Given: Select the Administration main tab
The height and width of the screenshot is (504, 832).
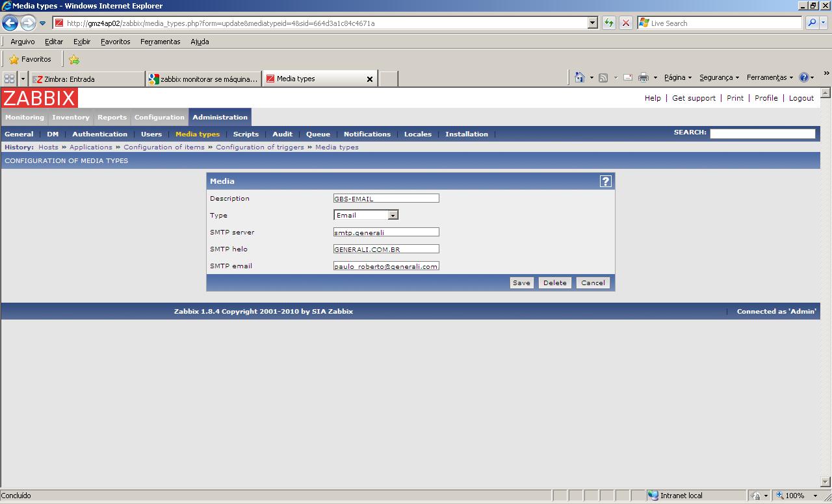Looking at the screenshot, I should pyautogui.click(x=220, y=118).
